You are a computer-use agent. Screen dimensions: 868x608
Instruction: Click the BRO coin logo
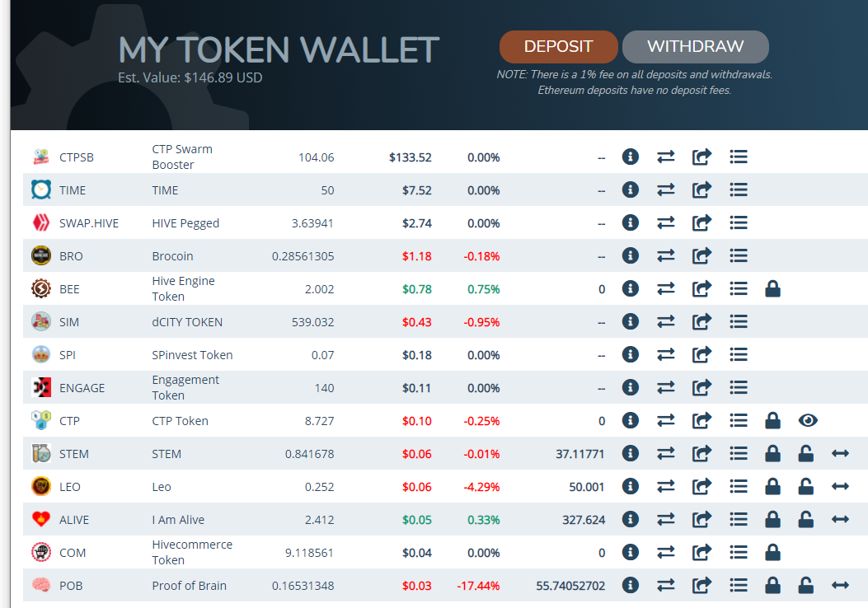tap(41, 255)
